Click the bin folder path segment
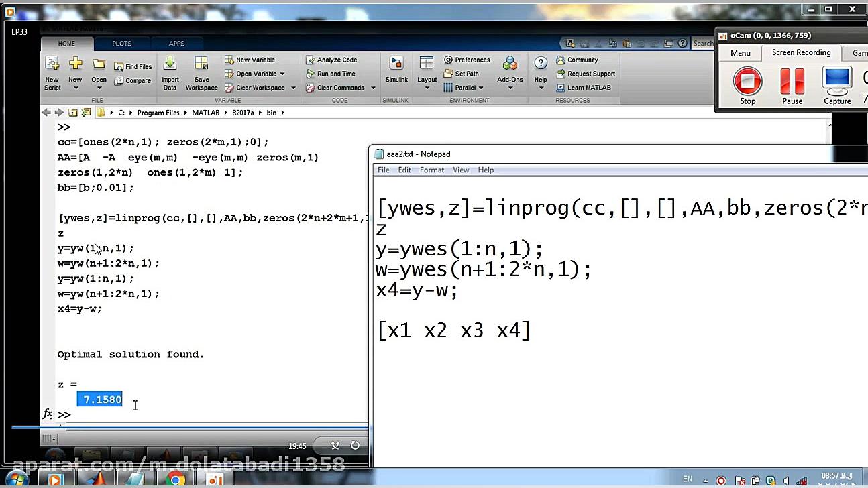 [272, 113]
